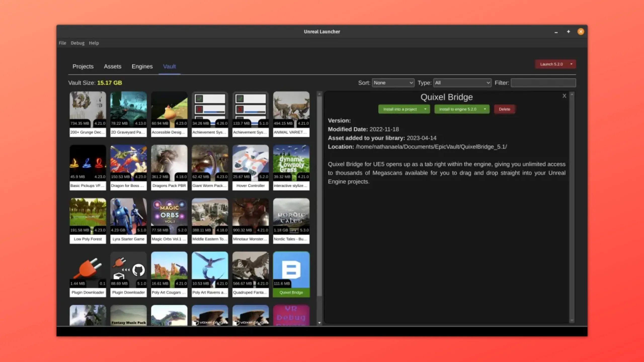This screenshot has height=362, width=644.
Task: Open the Lyra Starter Game asset
Action: (129, 221)
